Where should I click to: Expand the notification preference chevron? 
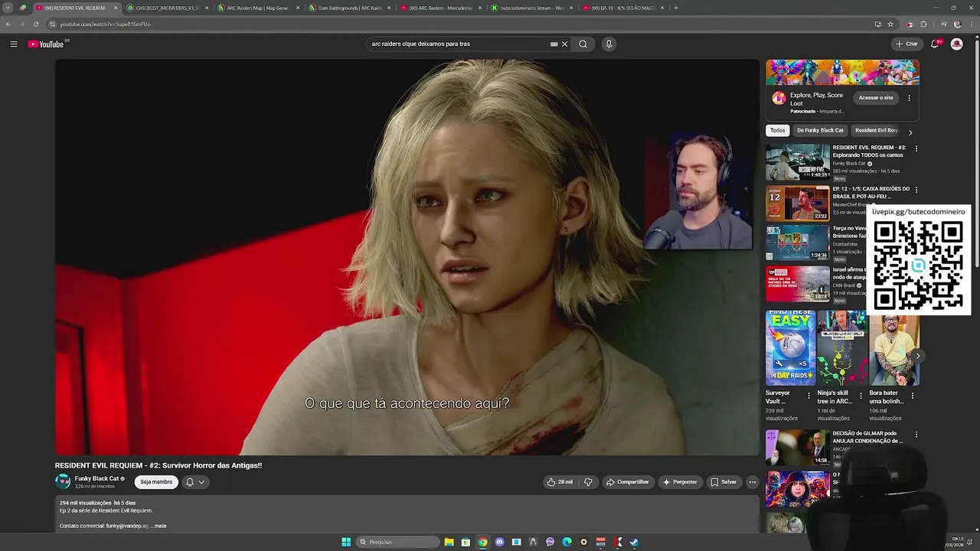coord(201,482)
